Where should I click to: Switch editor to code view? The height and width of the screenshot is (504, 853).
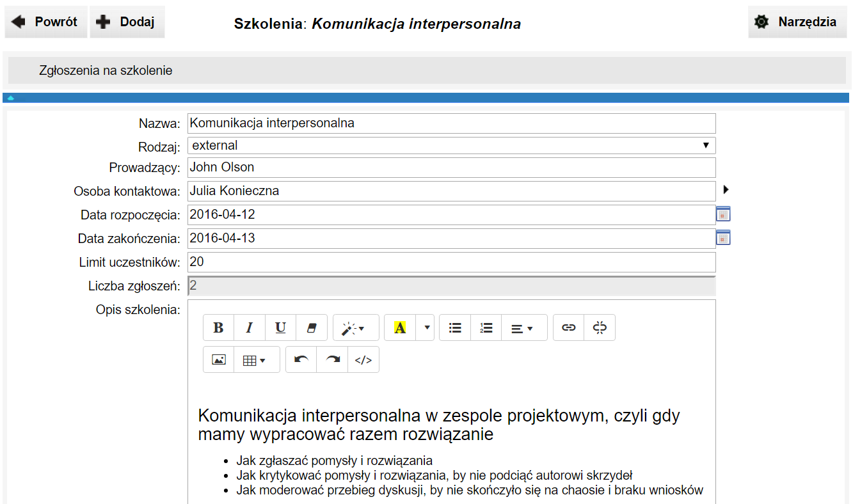pyautogui.click(x=363, y=360)
